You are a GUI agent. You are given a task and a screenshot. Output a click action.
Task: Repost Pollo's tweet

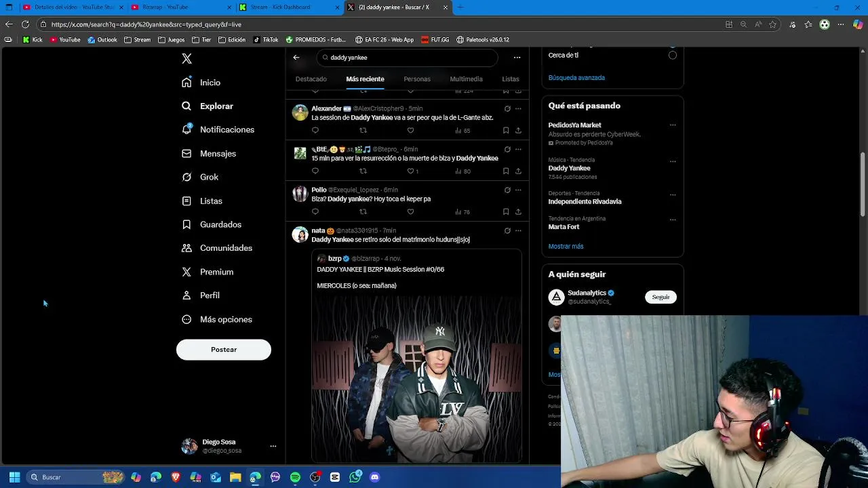(363, 211)
